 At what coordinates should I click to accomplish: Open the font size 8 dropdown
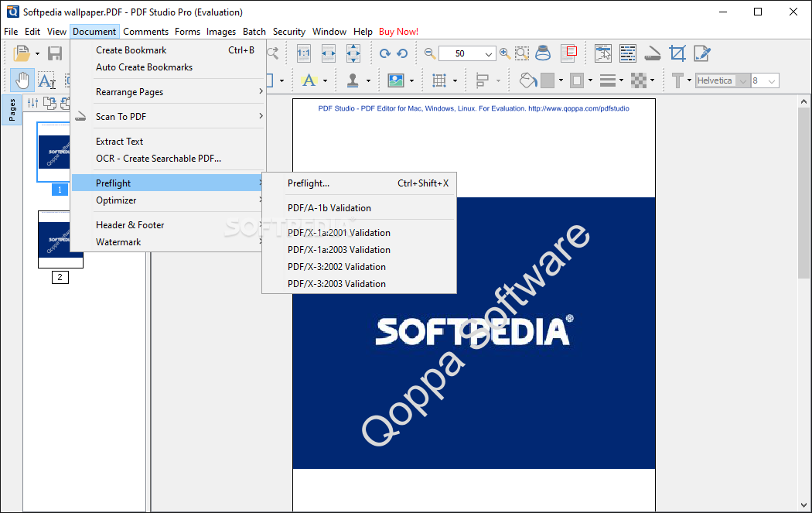(772, 80)
